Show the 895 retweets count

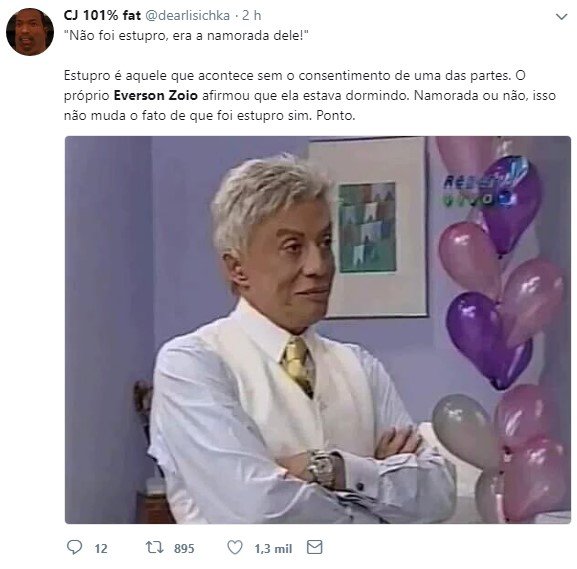pos(184,548)
